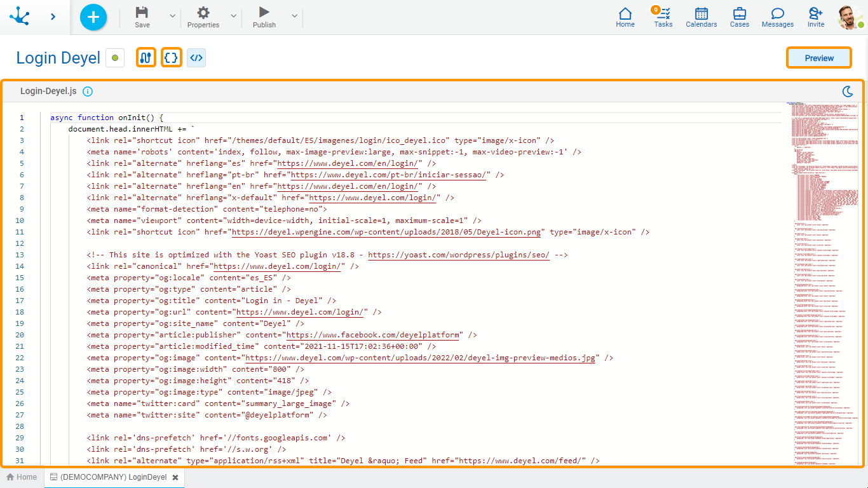Screen dimensions: 868x488
Task: Click the fonts.googleapis.com dns-prefetch line
Action: [x=216, y=438]
